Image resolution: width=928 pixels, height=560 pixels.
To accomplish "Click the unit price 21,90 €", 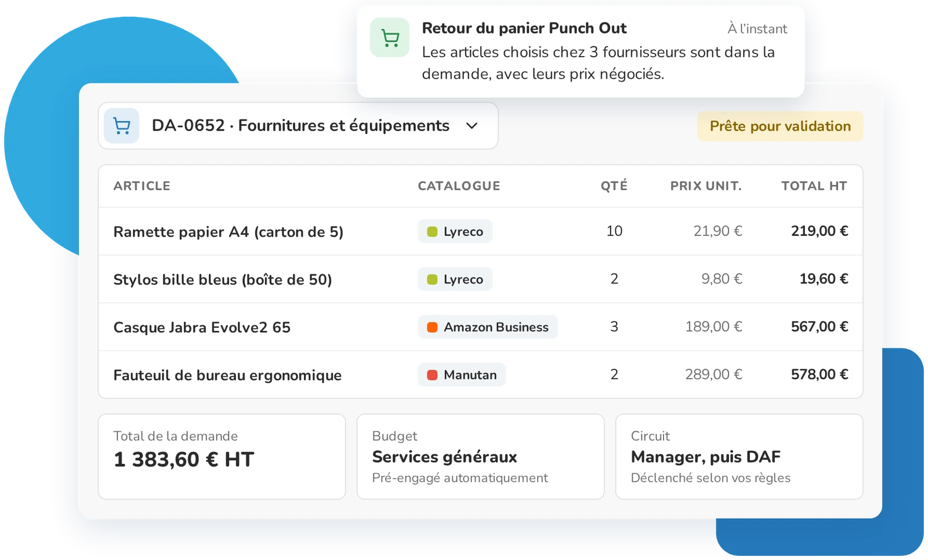I will (x=718, y=231).
